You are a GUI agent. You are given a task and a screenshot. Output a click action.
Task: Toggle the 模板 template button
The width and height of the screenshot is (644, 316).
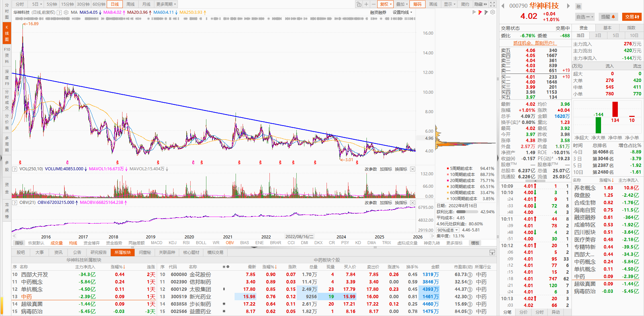click(475, 243)
